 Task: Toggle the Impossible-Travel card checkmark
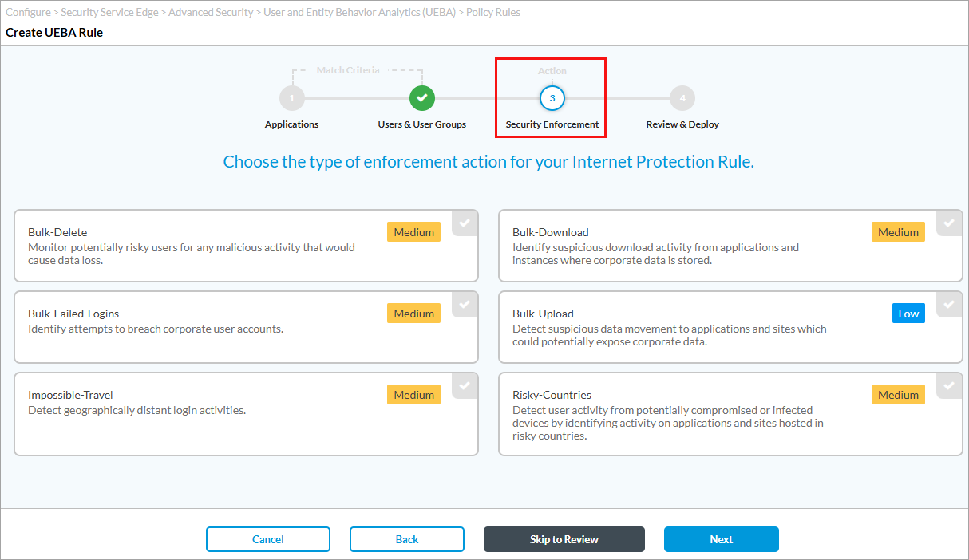tap(465, 386)
